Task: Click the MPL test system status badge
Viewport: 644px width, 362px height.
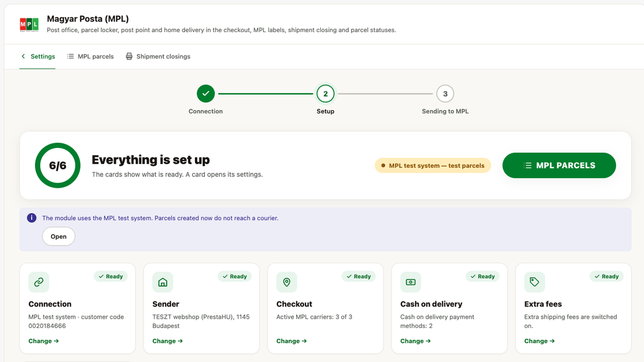Action: [x=433, y=166]
